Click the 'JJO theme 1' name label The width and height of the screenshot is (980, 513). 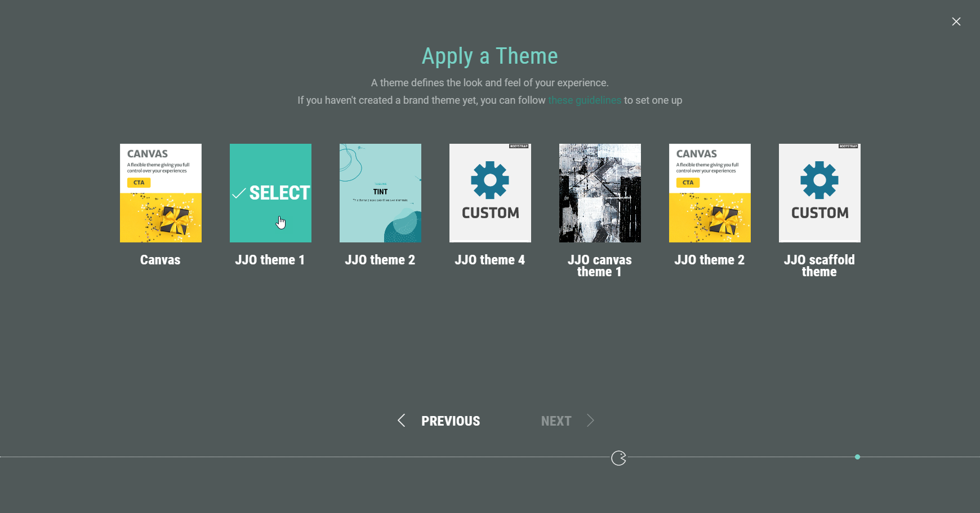tap(270, 260)
